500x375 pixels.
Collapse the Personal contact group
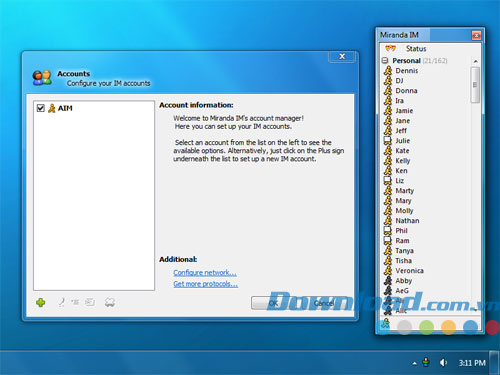pyautogui.click(x=385, y=60)
